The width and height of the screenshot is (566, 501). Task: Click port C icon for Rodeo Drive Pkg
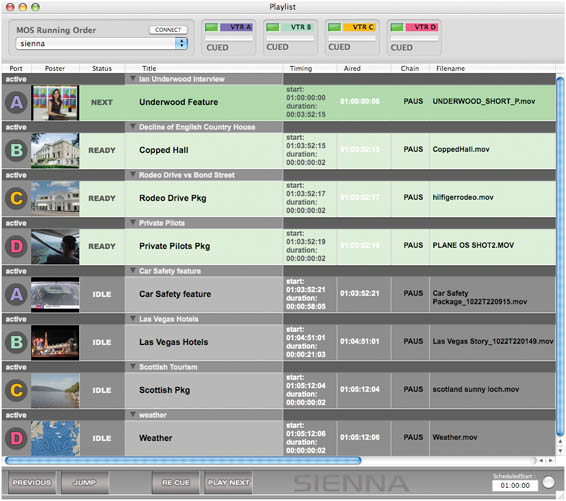pos(16,198)
